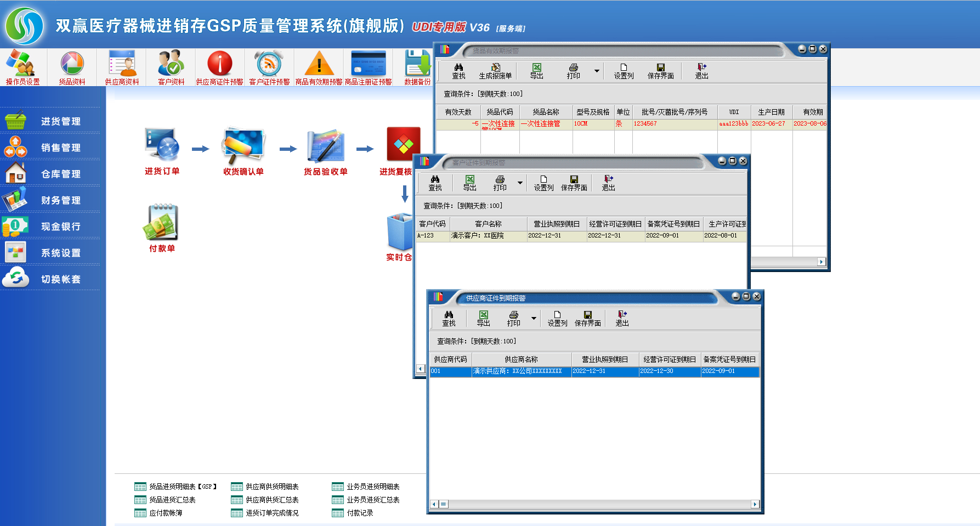Click 生成报废单 in the expiry alert window

pyautogui.click(x=495, y=71)
